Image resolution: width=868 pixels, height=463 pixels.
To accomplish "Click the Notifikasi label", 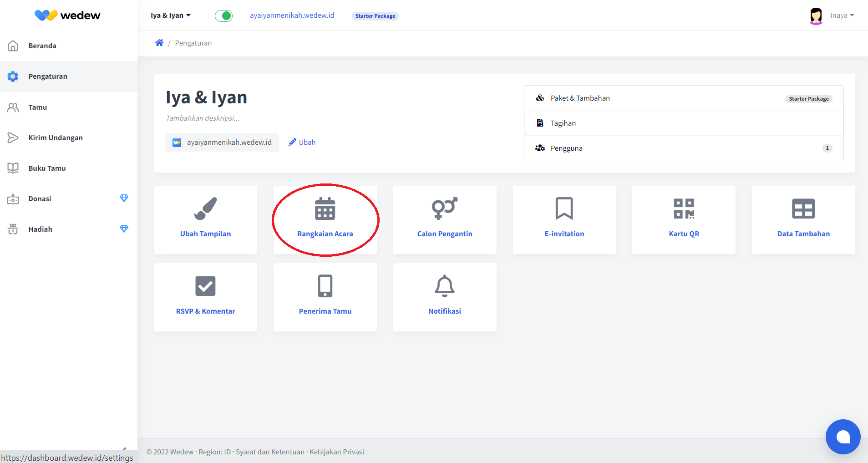I will point(445,311).
